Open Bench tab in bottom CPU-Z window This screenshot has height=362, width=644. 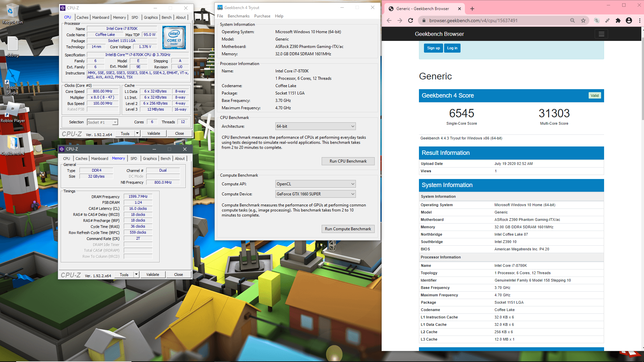click(165, 159)
